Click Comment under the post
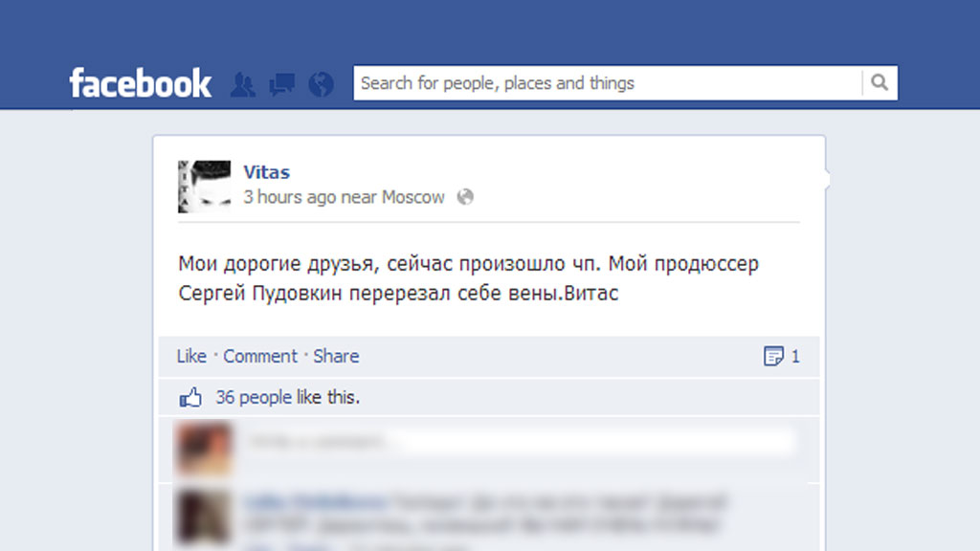980x551 pixels. [x=260, y=356]
